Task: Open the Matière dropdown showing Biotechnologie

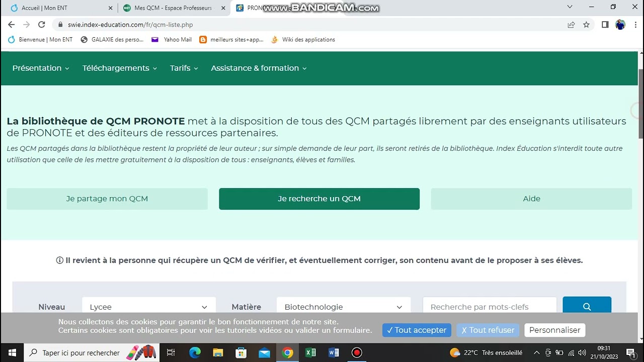Action: [x=343, y=307]
